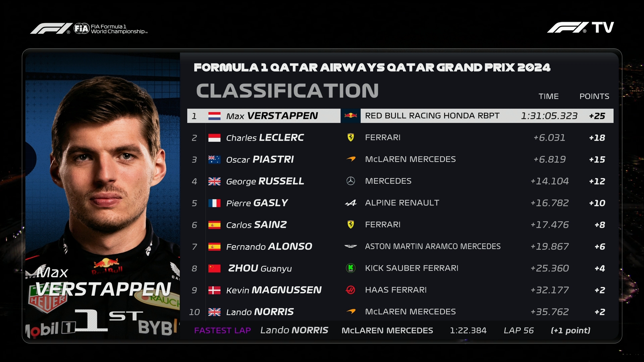Image resolution: width=644 pixels, height=362 pixels.
Task: Click the Danish flag beside Kevin Magnussen
Action: [214, 290]
